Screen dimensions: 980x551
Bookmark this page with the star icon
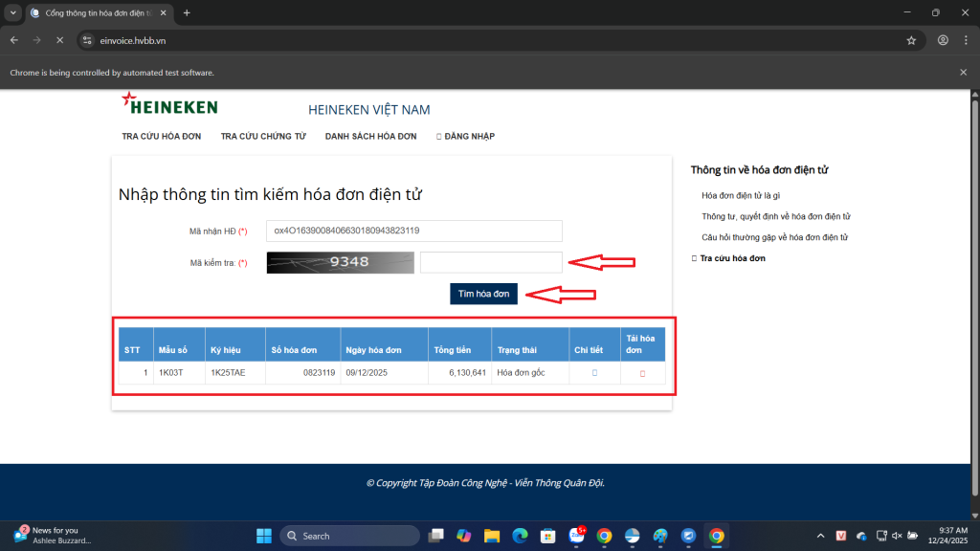pos(911,40)
